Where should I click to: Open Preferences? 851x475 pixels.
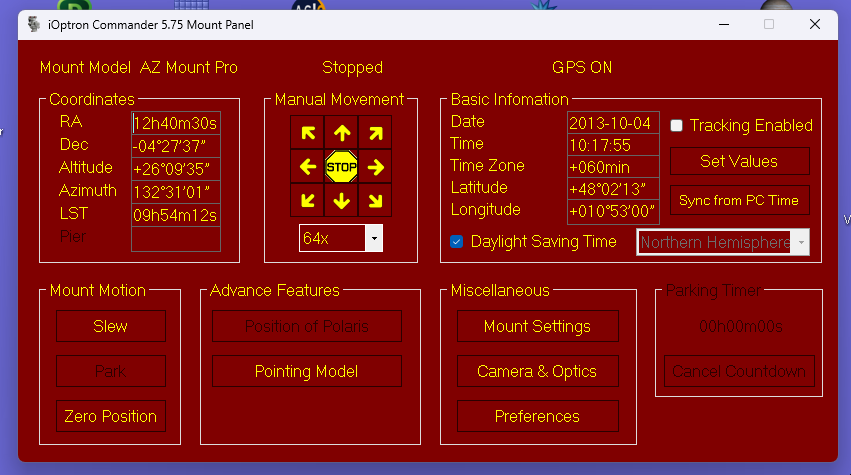pos(537,416)
